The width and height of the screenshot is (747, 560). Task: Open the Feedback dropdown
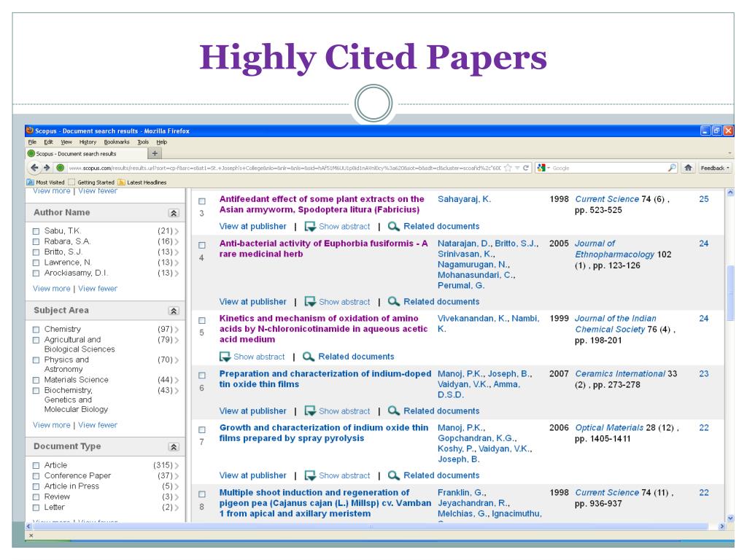coord(715,168)
